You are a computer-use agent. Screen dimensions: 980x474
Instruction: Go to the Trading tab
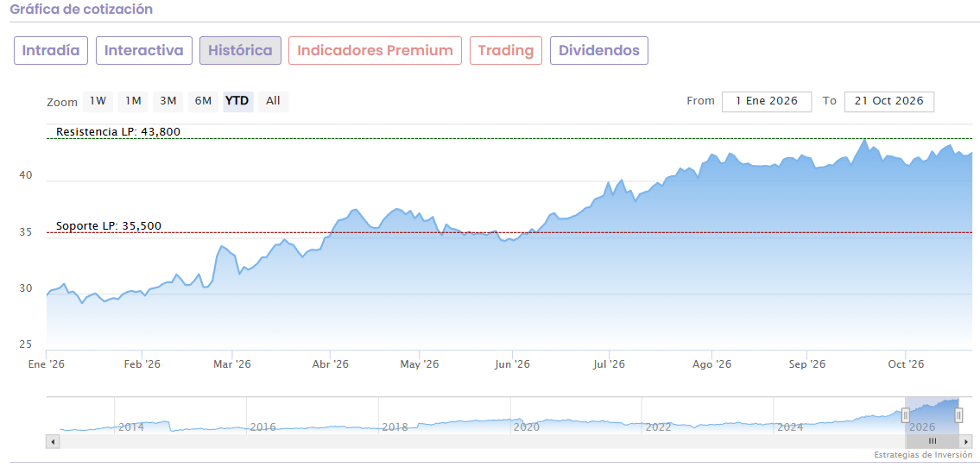pos(506,51)
